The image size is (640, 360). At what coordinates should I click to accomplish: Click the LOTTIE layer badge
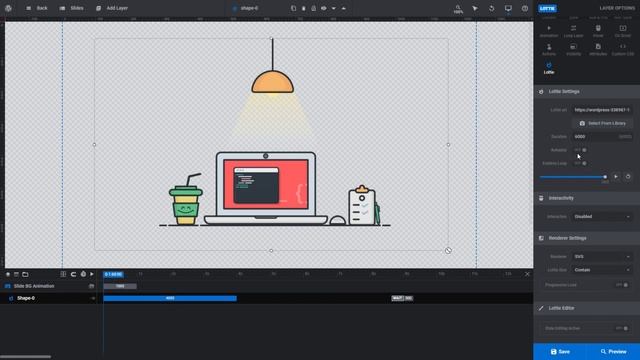(547, 8)
